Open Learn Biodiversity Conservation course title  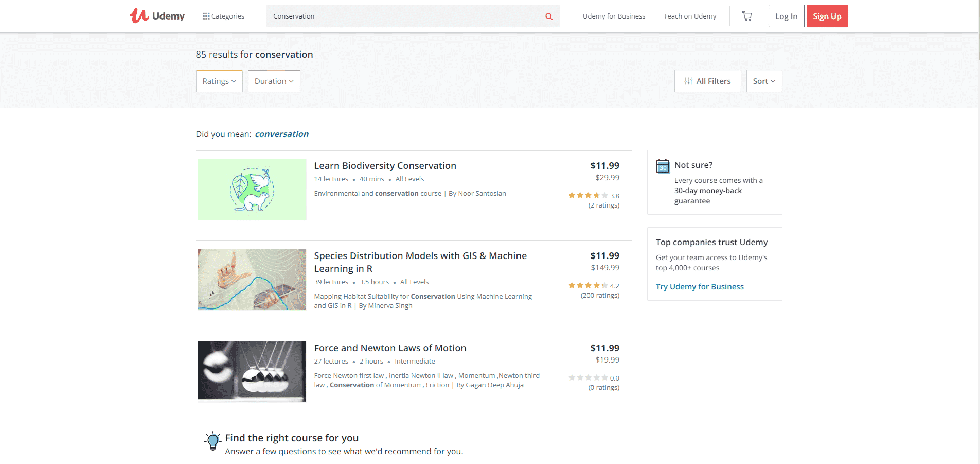click(385, 165)
